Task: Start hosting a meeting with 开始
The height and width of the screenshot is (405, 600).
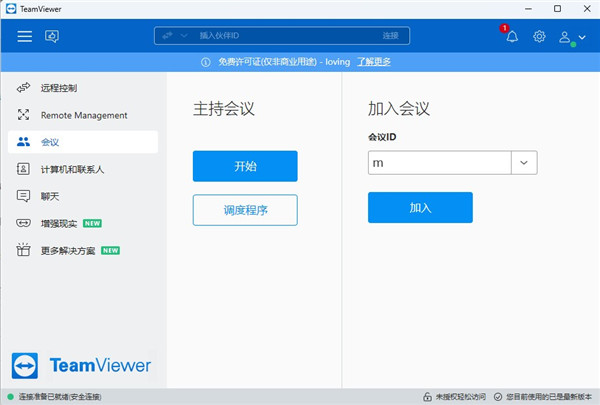Action: click(245, 166)
